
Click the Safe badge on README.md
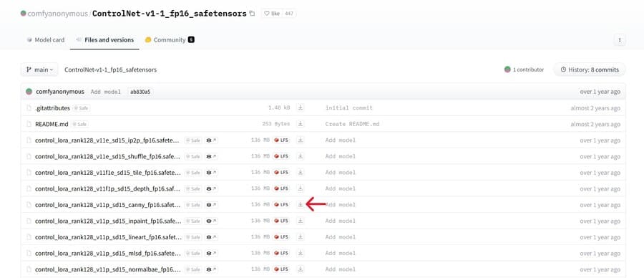79,124
